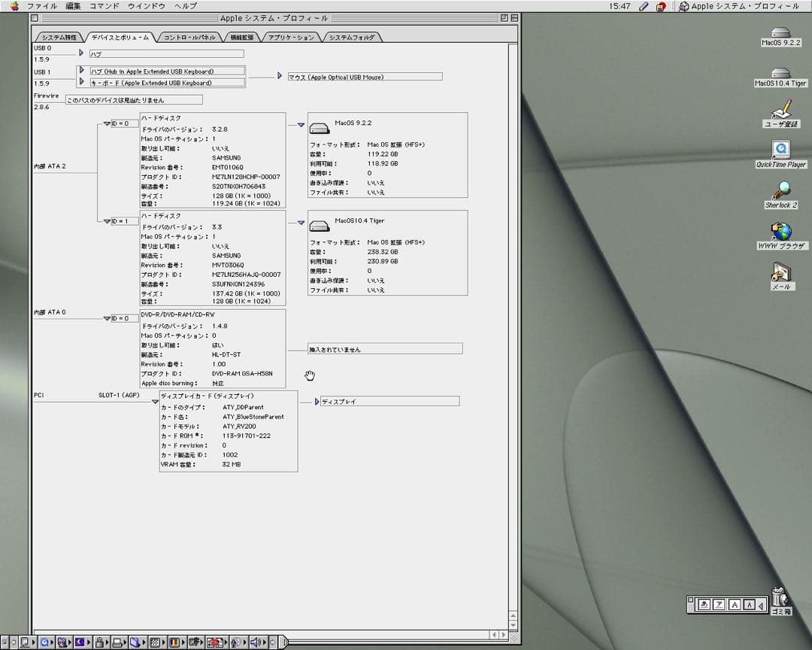812x650 pixels.
Task: Open the MacOS 9.2.2 disk icon
Action: pos(780,34)
